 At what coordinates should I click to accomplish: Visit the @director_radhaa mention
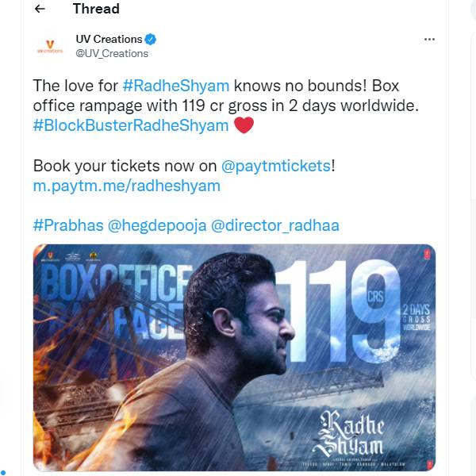[275, 226]
